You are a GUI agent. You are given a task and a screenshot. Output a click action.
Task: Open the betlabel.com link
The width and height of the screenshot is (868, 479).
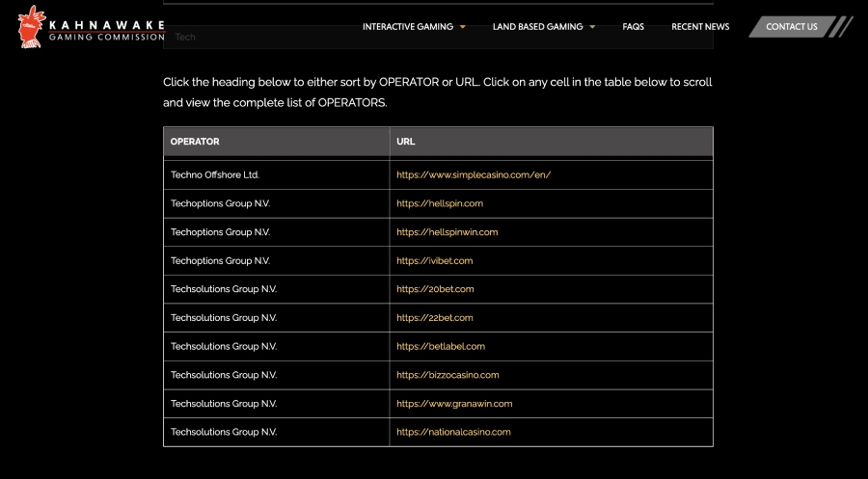(441, 346)
